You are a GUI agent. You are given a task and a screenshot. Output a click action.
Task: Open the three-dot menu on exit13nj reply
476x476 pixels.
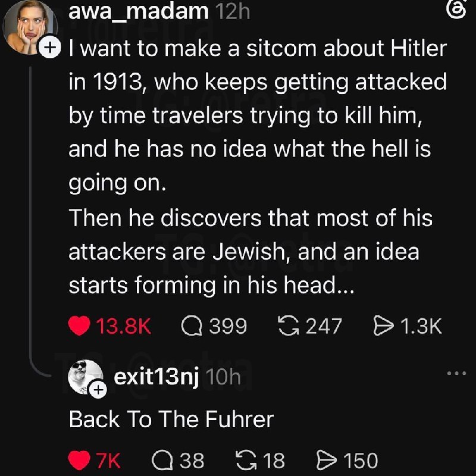click(x=456, y=373)
